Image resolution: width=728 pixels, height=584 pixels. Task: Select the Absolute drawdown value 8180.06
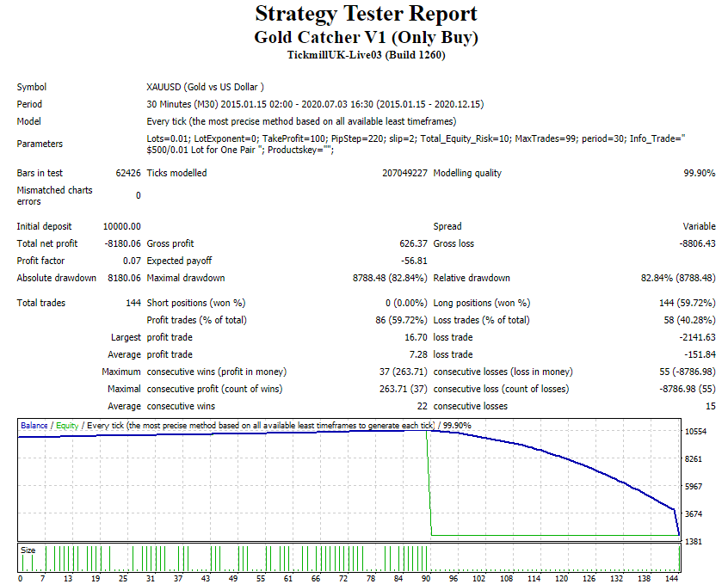[124, 278]
